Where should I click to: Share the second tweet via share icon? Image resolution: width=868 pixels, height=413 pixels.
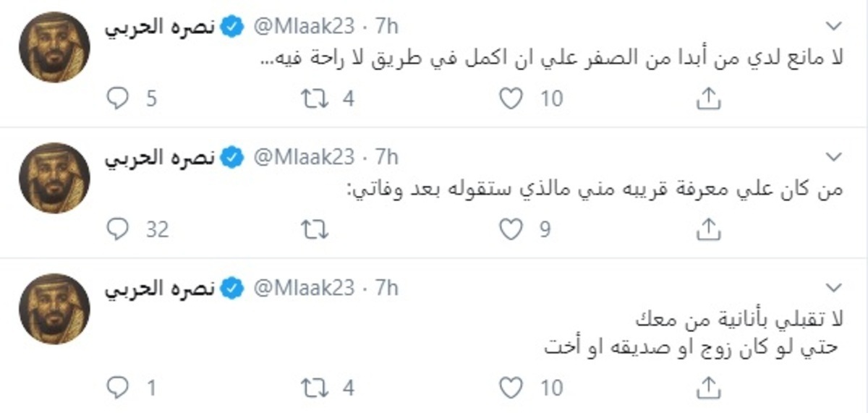point(709,229)
